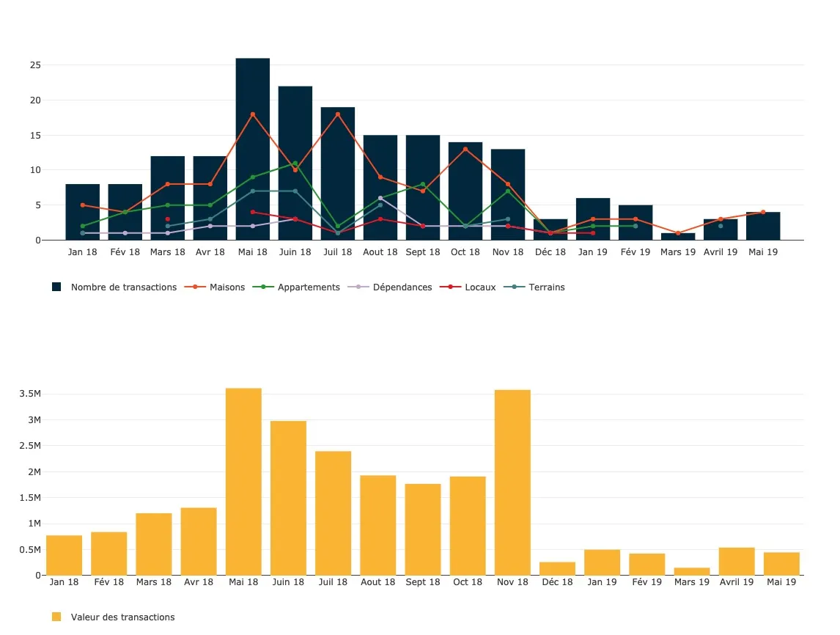Viewport: 840px width, 635px height.
Task: Click the Nov 18 yellow value bar
Action: pyautogui.click(x=512, y=482)
